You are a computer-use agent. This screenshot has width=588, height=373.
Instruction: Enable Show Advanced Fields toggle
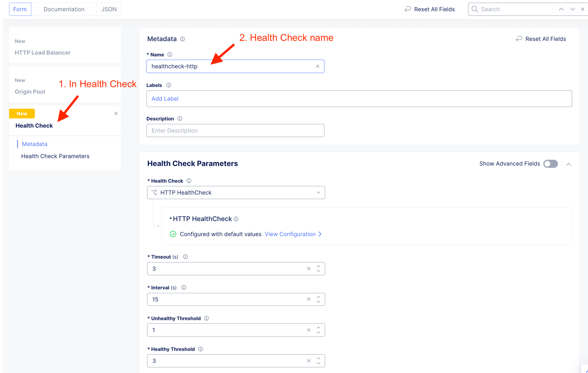pyautogui.click(x=550, y=164)
